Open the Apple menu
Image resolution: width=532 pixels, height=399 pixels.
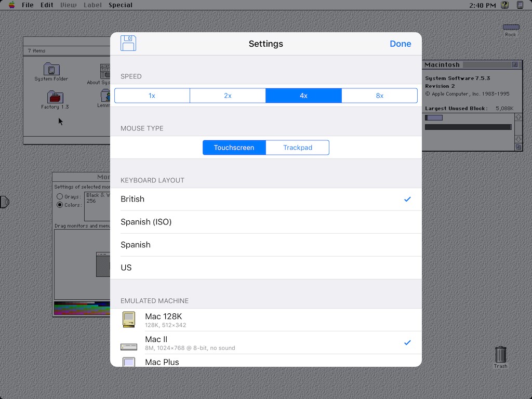[x=12, y=5]
